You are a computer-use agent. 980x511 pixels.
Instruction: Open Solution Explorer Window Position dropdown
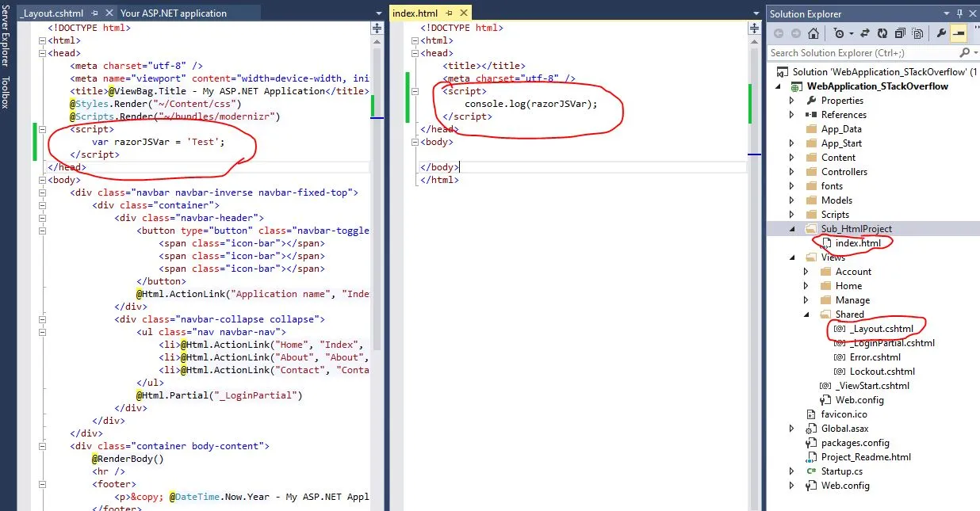pyautogui.click(x=947, y=13)
